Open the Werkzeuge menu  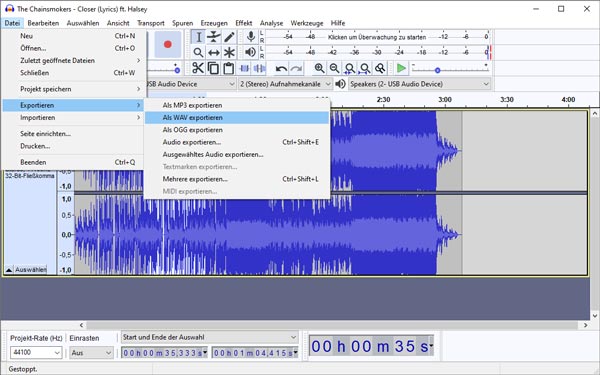(x=307, y=23)
